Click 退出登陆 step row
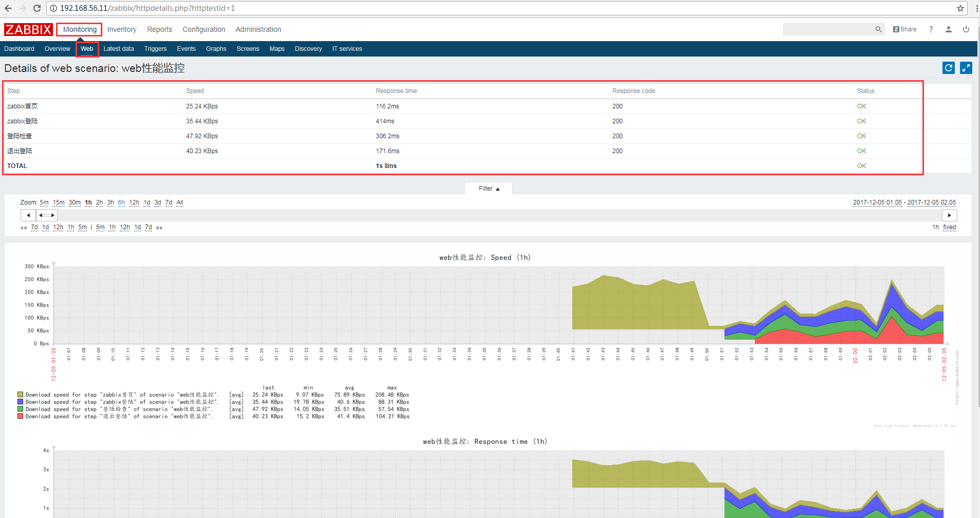 point(487,151)
